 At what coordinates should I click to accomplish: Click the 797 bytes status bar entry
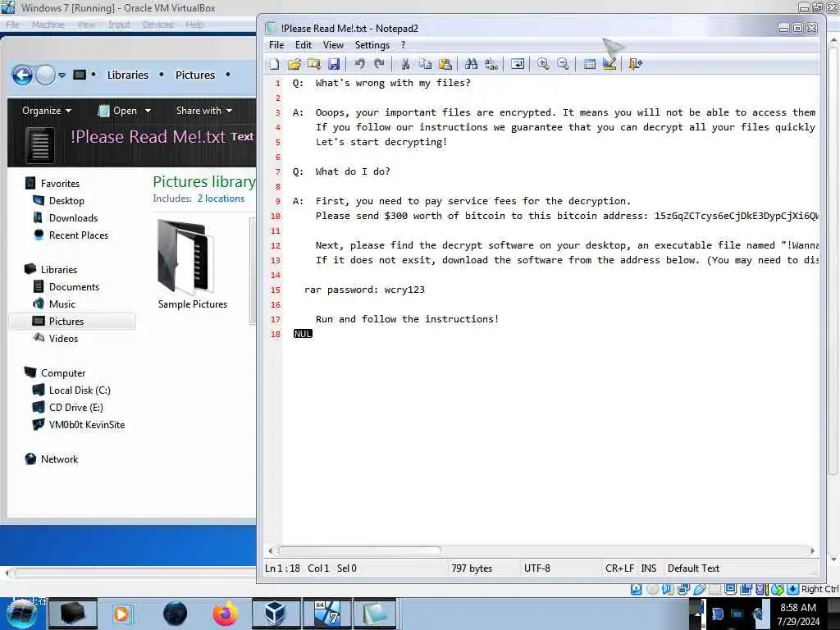[472, 568]
